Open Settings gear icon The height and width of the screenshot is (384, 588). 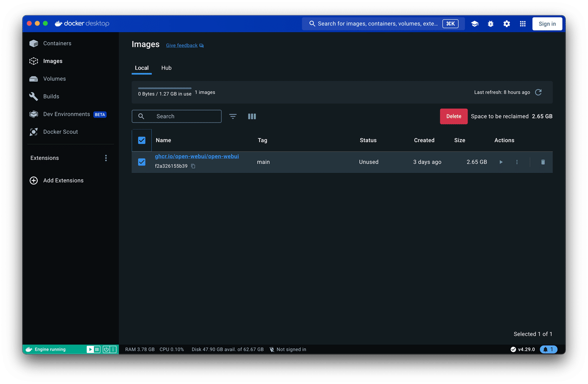[x=507, y=24]
